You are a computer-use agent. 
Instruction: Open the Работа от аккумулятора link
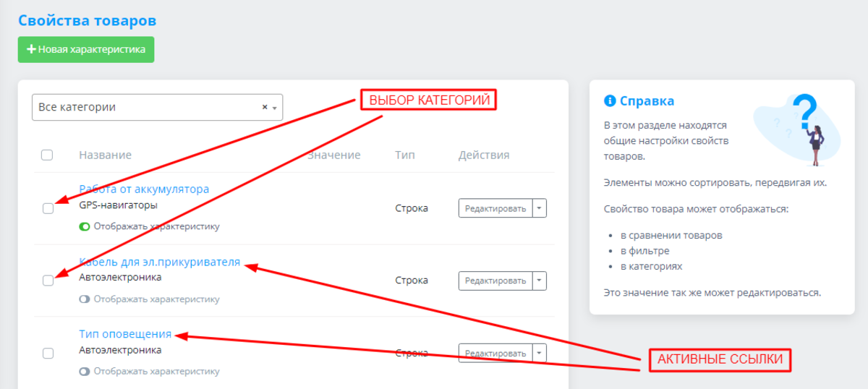tap(144, 189)
